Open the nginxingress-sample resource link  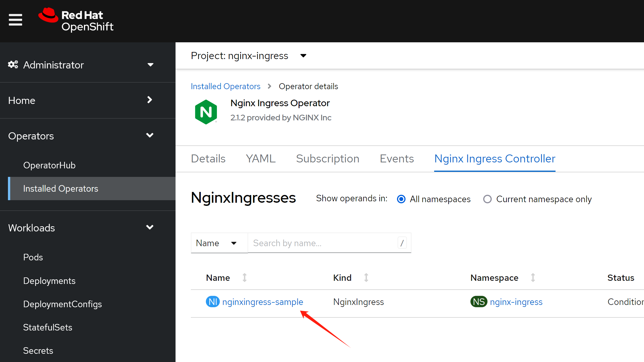tap(263, 302)
